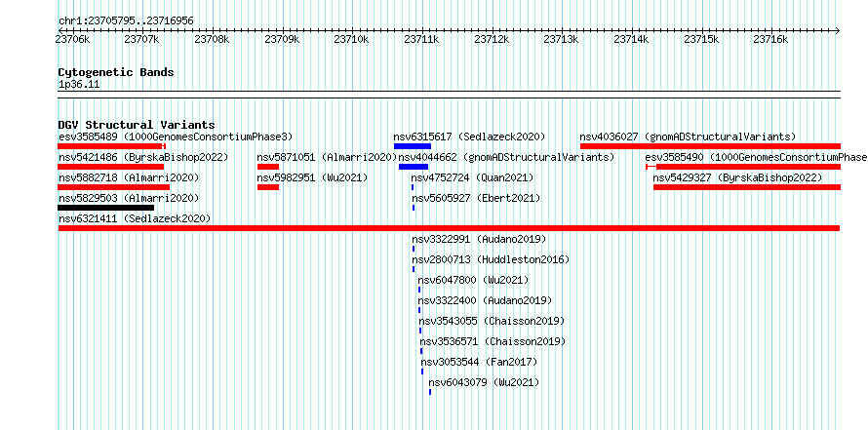Select the red bar under esv3585489
Image resolution: width=868 pixels, height=430 pixels.
pyautogui.click(x=112, y=146)
